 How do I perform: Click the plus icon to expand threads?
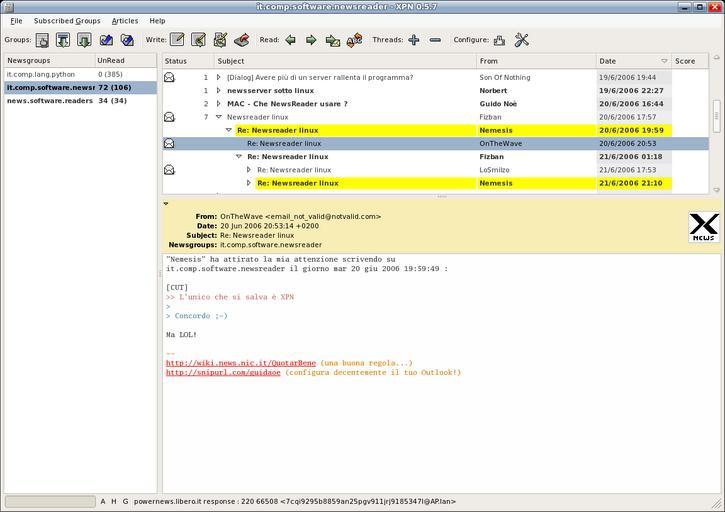(413, 40)
